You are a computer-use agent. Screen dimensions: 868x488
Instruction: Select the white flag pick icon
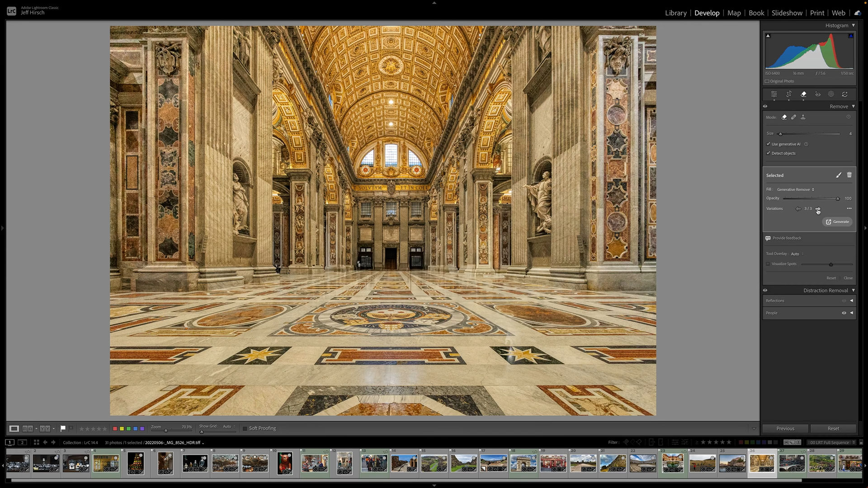(x=63, y=428)
